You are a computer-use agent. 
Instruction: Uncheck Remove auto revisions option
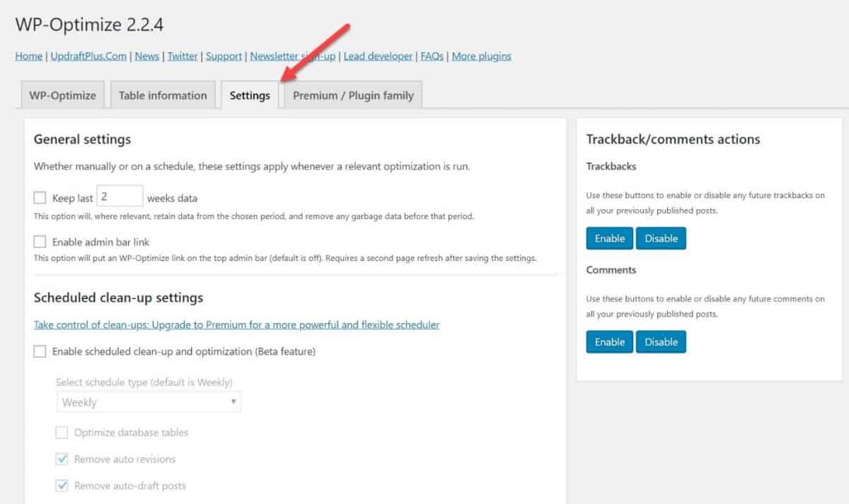[62, 459]
